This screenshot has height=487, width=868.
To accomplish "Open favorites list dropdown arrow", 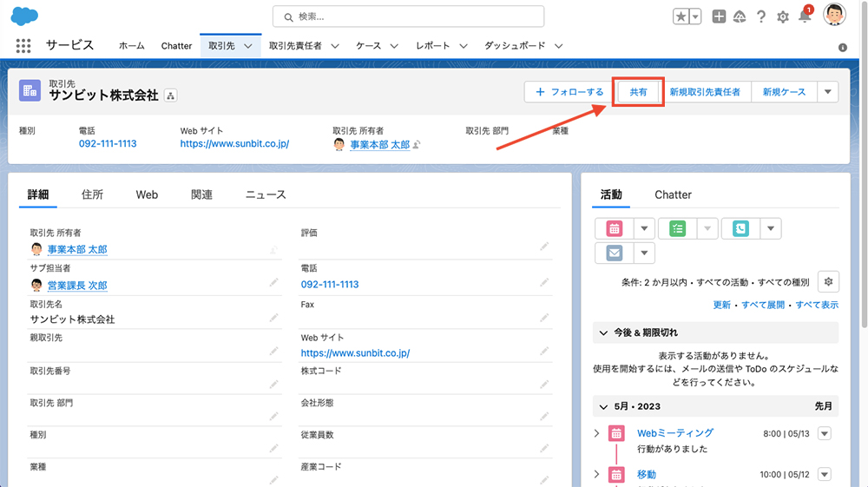I will [695, 16].
